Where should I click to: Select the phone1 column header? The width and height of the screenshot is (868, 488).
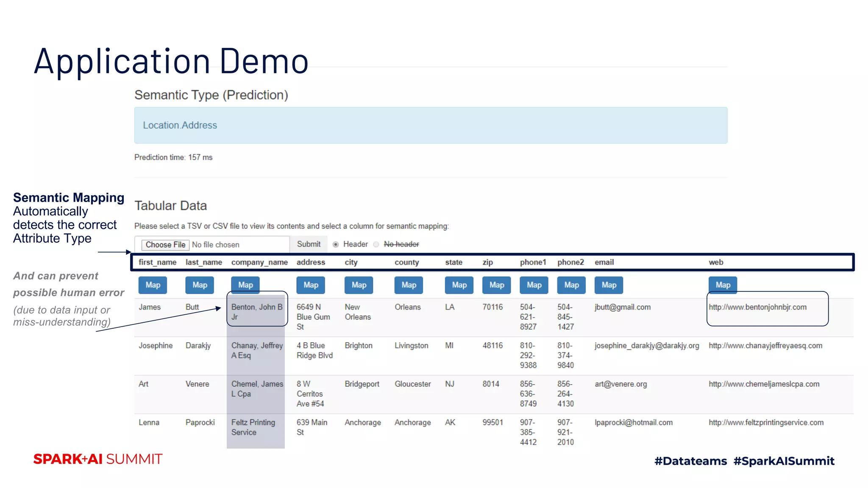533,262
